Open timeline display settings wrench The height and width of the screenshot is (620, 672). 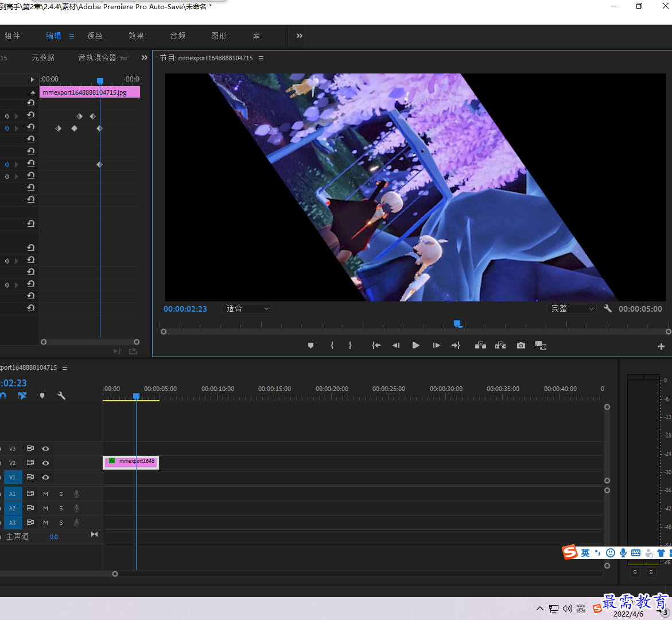(61, 396)
